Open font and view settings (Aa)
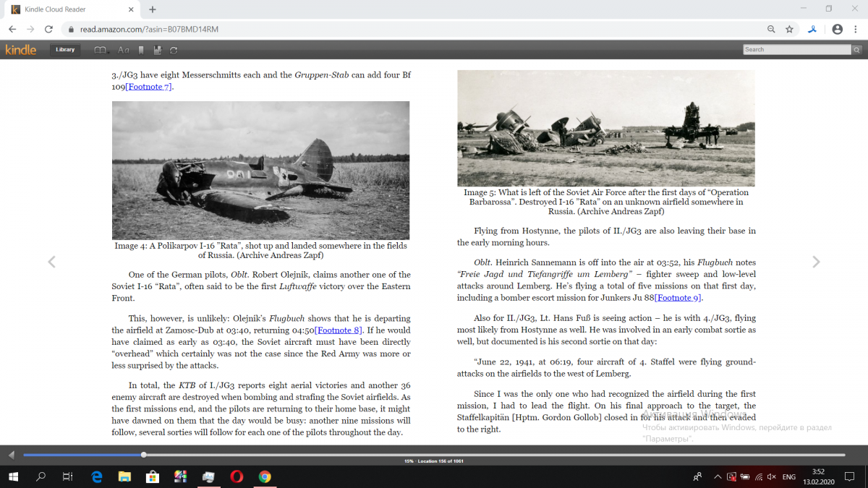The image size is (868, 488). pyautogui.click(x=123, y=50)
